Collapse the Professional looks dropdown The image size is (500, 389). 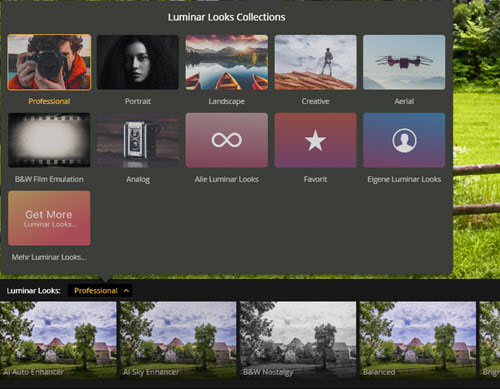click(100, 291)
